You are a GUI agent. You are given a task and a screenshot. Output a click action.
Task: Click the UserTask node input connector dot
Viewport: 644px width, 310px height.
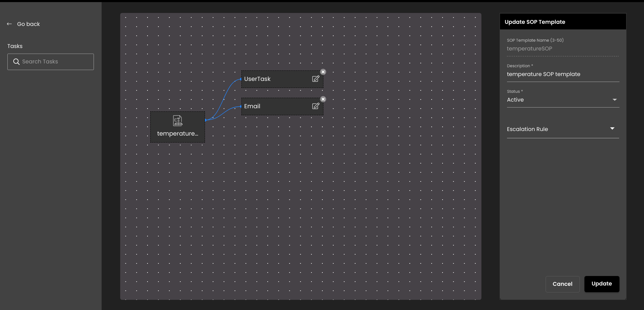241,79
